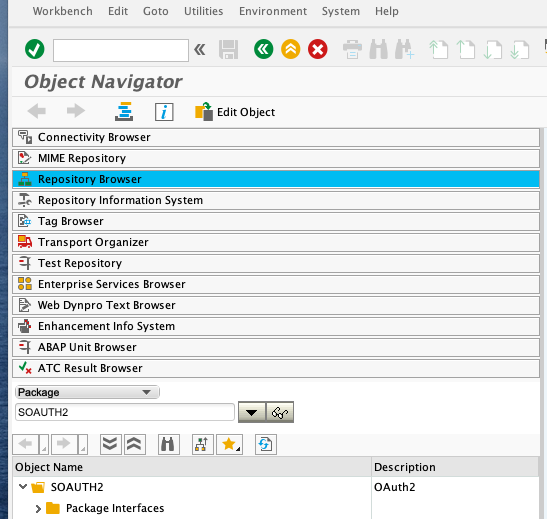547x519 pixels.
Task: Click the Edit Object button
Action: (235, 112)
